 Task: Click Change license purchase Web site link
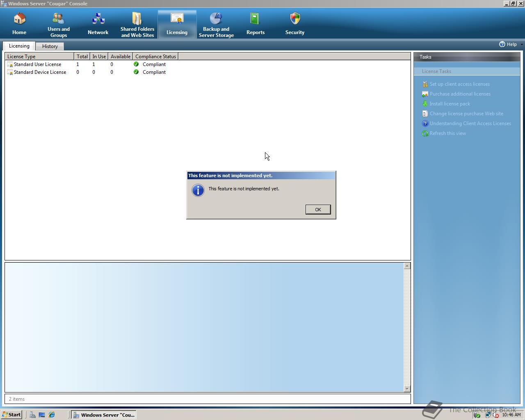click(x=466, y=114)
